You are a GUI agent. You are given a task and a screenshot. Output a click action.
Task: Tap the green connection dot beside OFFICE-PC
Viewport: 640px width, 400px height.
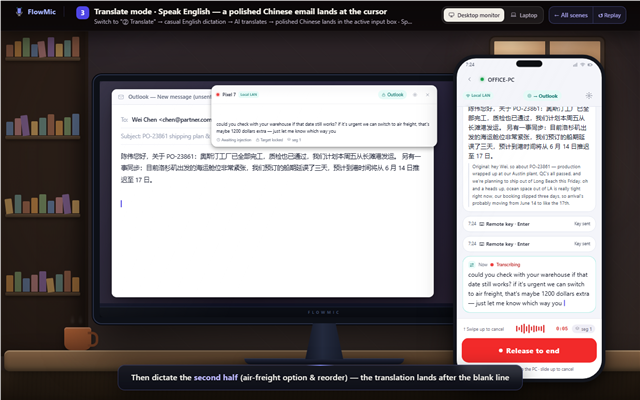[482, 80]
